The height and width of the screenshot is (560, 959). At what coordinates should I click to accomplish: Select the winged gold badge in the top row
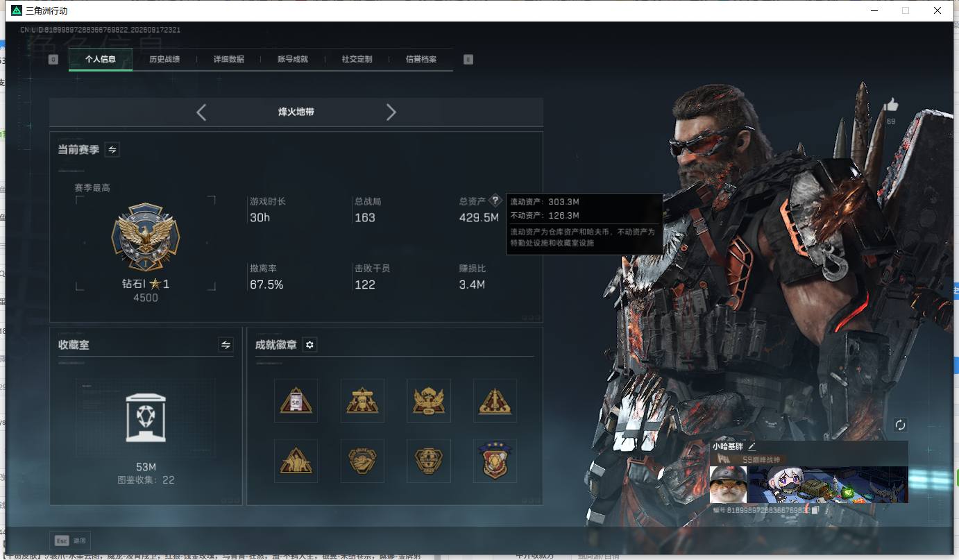[429, 400]
